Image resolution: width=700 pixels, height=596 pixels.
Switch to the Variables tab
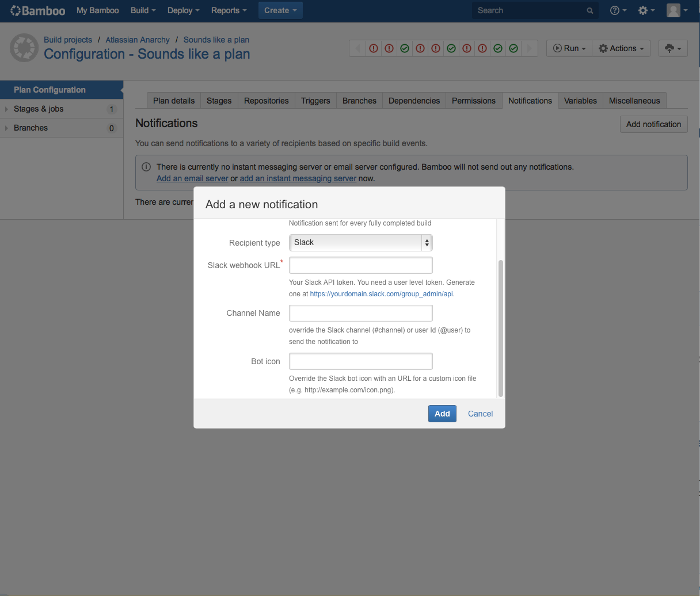tap(580, 101)
